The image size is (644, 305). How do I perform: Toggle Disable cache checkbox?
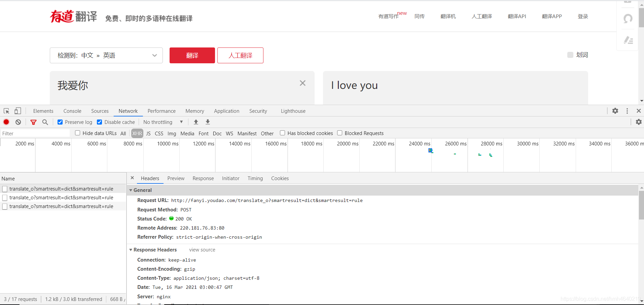click(x=100, y=122)
